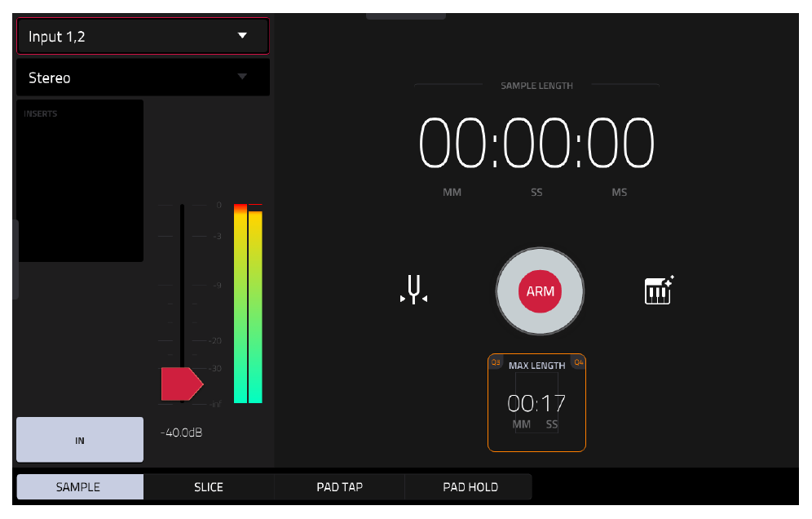The height and width of the screenshot is (519, 812).
Task: Click the stereo input level meter
Action: [x=248, y=304]
